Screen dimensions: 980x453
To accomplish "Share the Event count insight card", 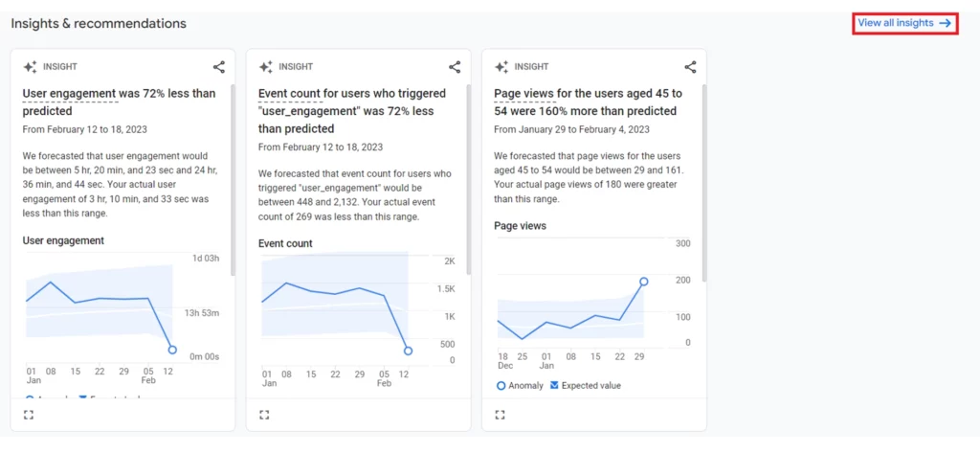I will (x=455, y=67).
